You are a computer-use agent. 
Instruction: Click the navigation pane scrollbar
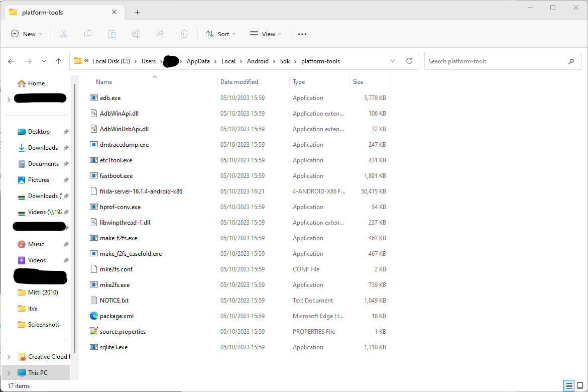point(75,218)
